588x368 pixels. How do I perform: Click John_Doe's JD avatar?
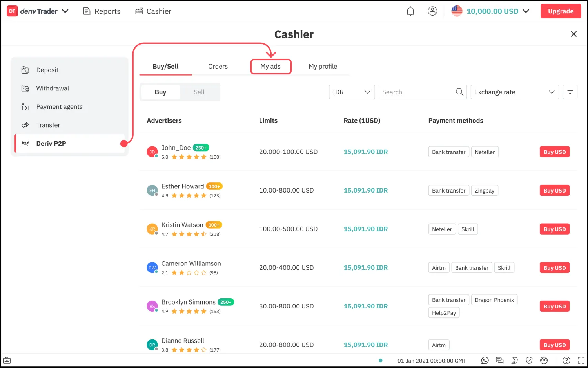152,152
